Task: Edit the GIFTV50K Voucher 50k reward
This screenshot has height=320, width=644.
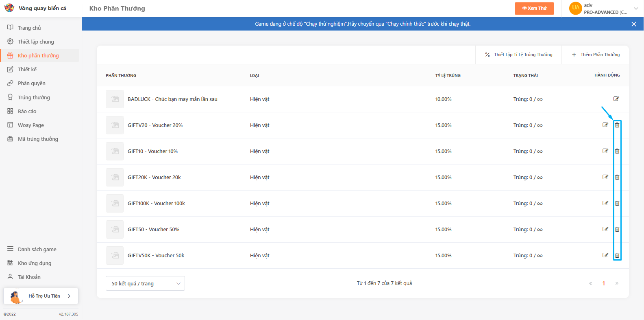Action: pyautogui.click(x=605, y=255)
